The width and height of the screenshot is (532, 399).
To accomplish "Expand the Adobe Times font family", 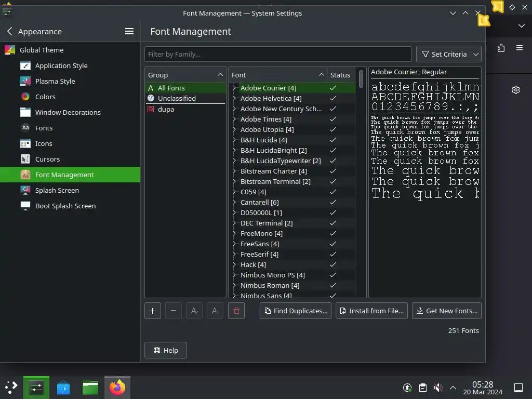I will pyautogui.click(x=234, y=119).
